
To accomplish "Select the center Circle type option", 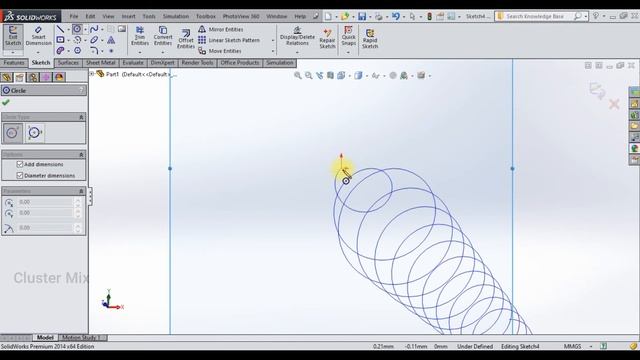I will pyautogui.click(x=13, y=133).
